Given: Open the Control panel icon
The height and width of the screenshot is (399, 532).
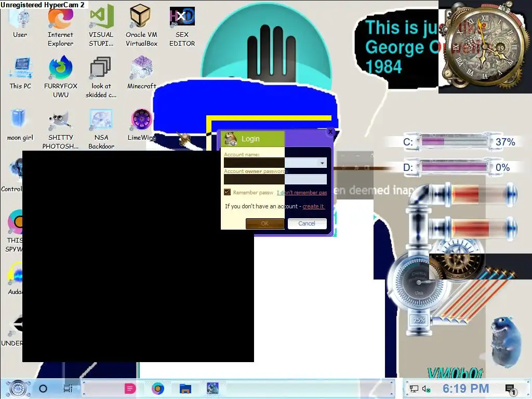Looking at the screenshot, I should point(11,176).
